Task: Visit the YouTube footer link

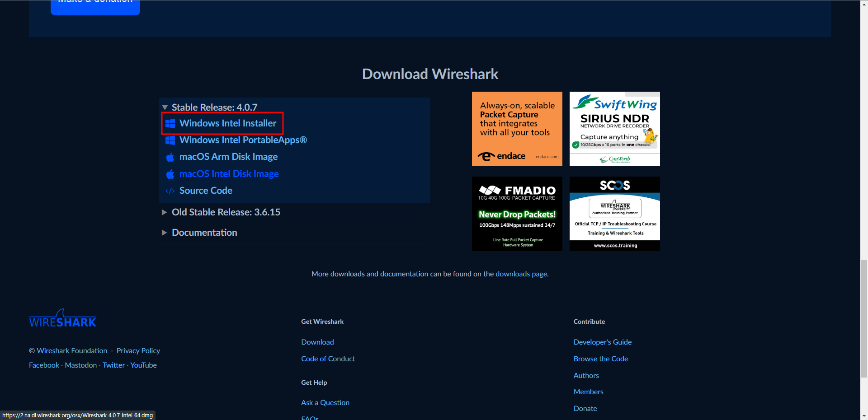Action: pyautogui.click(x=143, y=365)
